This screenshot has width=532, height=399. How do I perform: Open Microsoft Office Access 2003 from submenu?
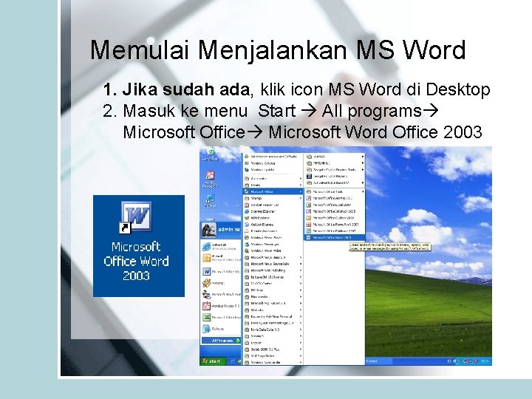334,198
